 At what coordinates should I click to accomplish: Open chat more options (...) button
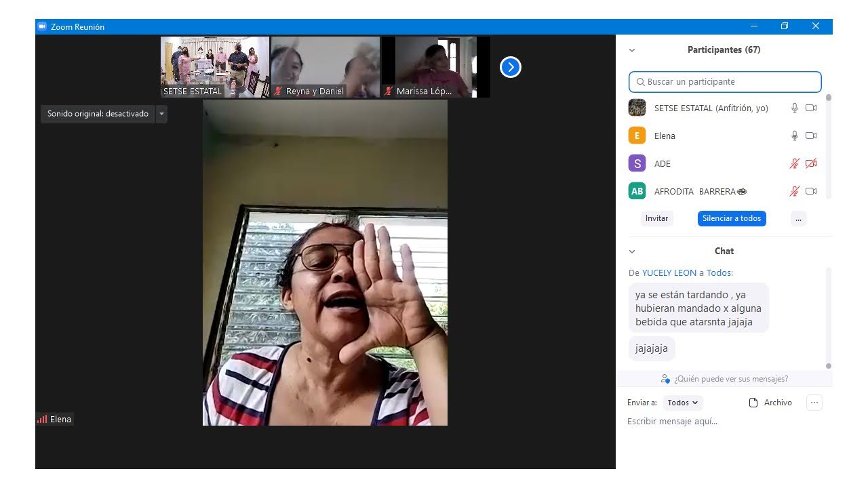[814, 403]
